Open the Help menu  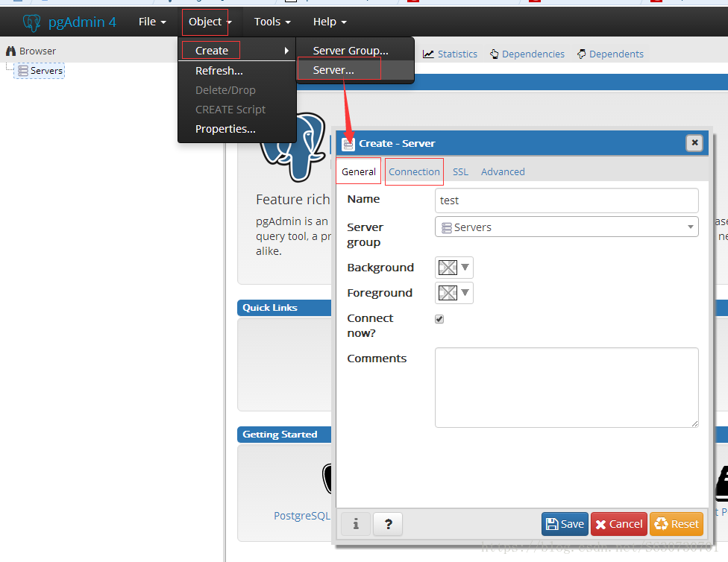[330, 22]
